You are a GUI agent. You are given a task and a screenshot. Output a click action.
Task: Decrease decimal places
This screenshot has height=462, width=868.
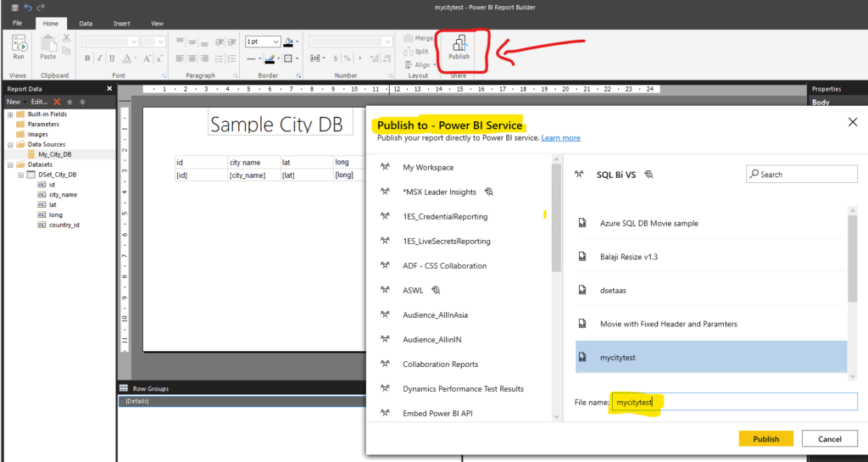387,58
